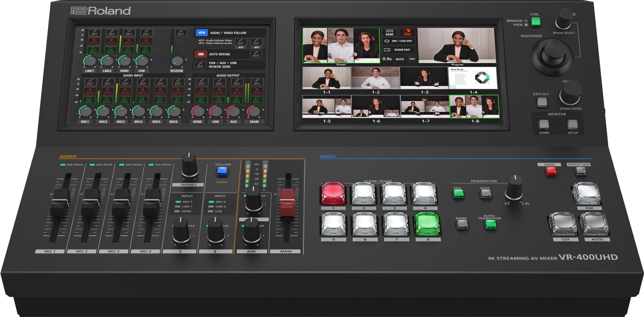Viewport: 644px width, 317px height.
Task: Tap the BANK icon on video screen
Action: click(390, 32)
